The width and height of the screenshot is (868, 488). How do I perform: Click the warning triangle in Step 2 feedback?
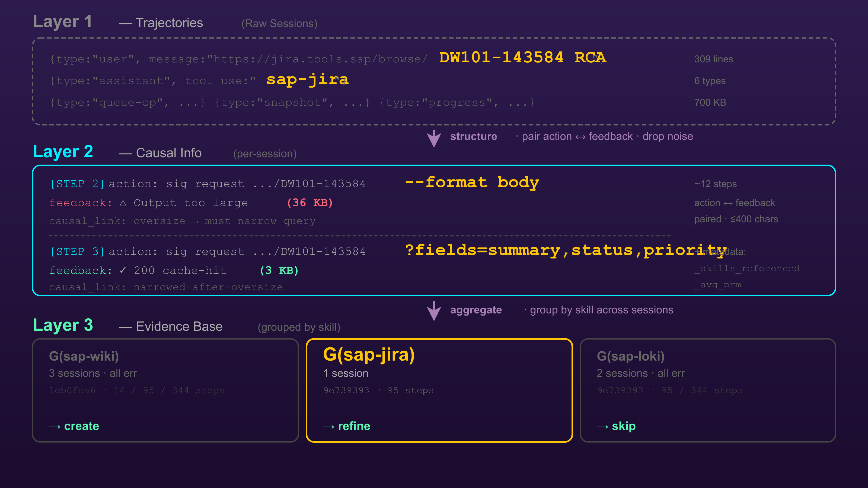123,203
